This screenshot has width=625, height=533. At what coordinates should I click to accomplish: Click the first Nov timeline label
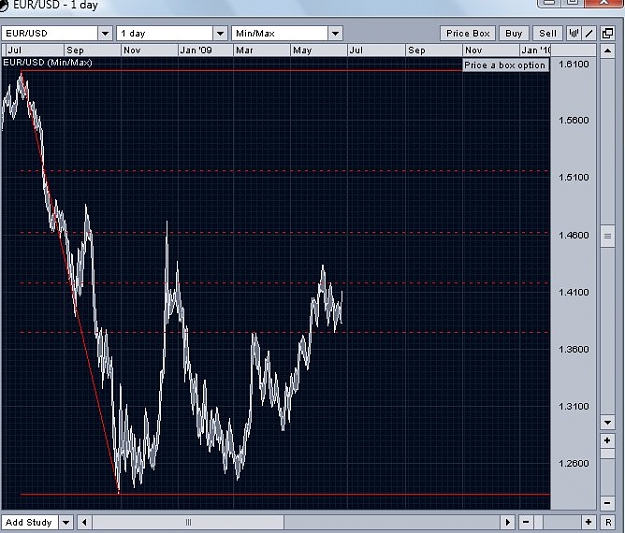pos(132,50)
